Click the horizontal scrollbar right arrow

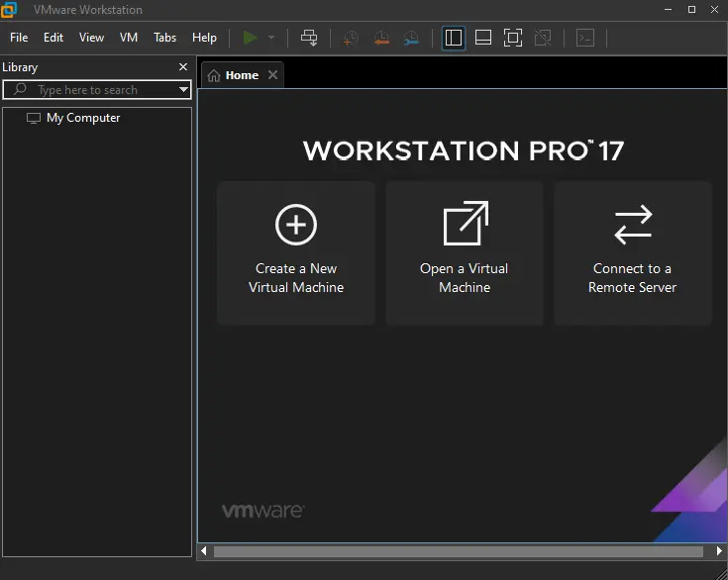click(719, 551)
